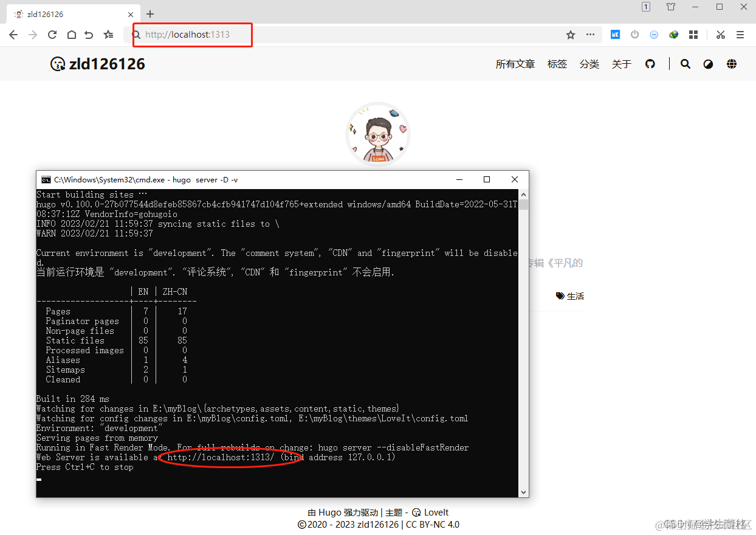Maximize the cmd.exe hugo server window
The image size is (756, 535).
coord(487,179)
